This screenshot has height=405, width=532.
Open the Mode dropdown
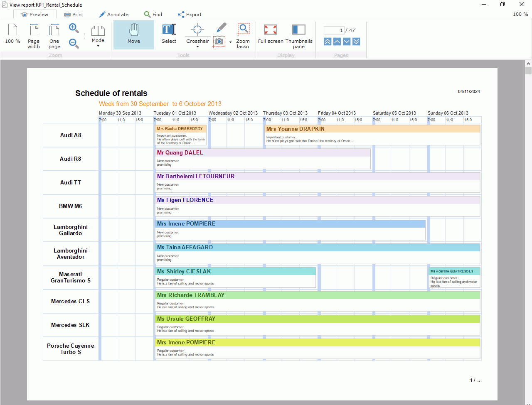(x=98, y=36)
